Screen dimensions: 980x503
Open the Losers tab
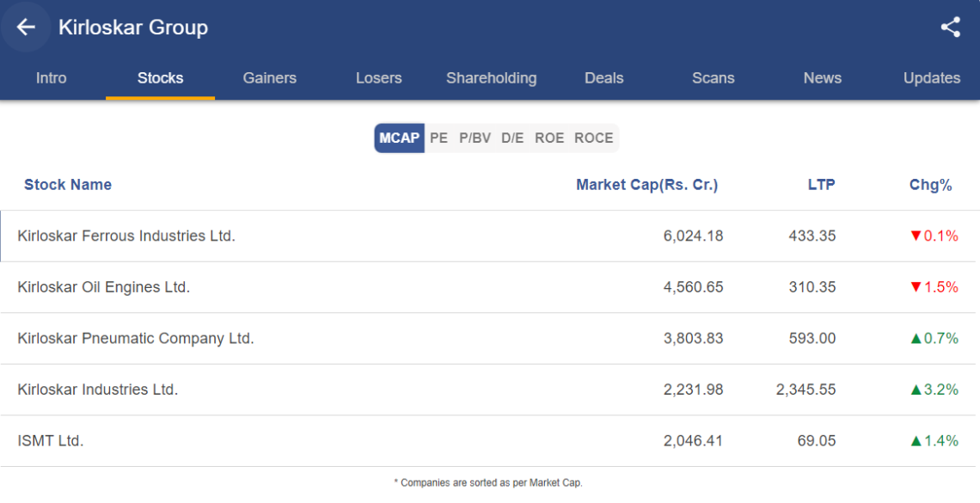pos(378,78)
